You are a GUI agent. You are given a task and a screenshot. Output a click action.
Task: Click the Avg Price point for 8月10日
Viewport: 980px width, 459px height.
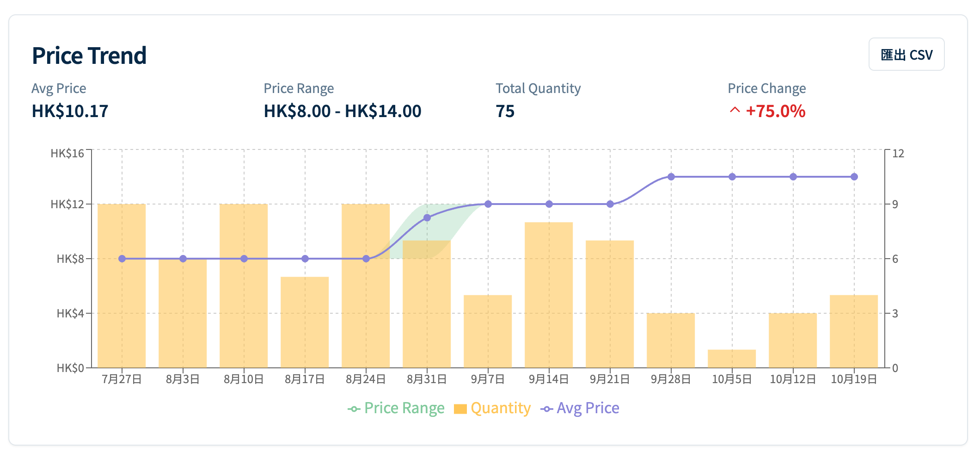click(244, 259)
